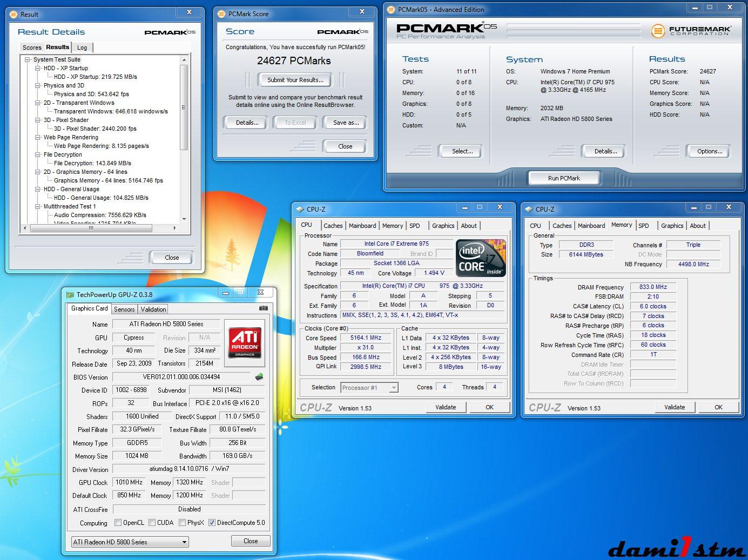This screenshot has height=560, width=748.
Task: Click the Intel Core i7 logo in CPU-Z
Action: pos(481,258)
